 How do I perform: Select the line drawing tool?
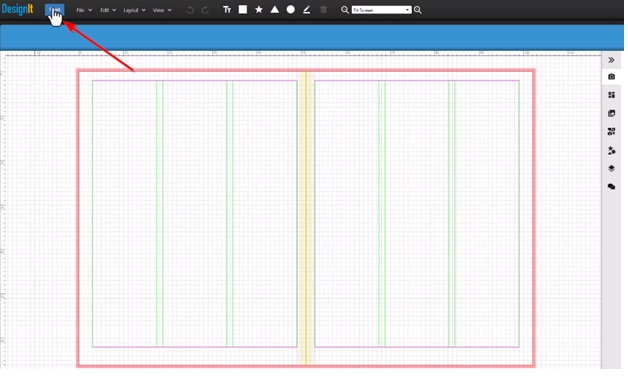tap(307, 10)
